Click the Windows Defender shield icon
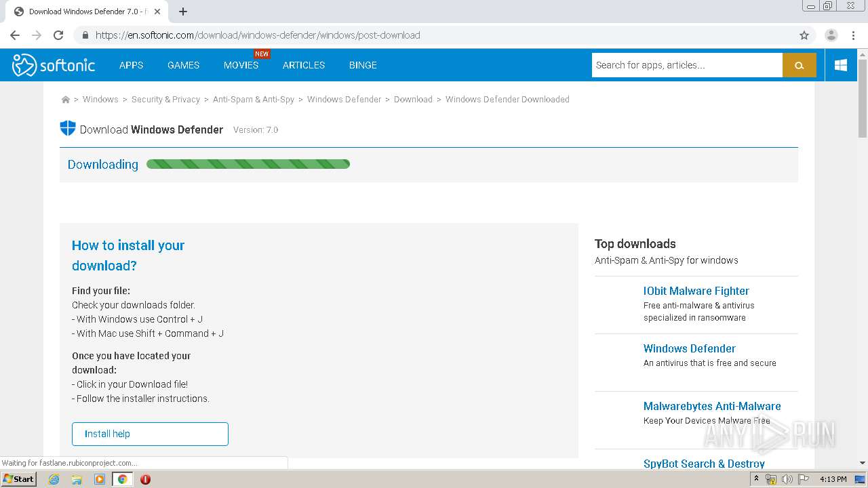 point(68,129)
